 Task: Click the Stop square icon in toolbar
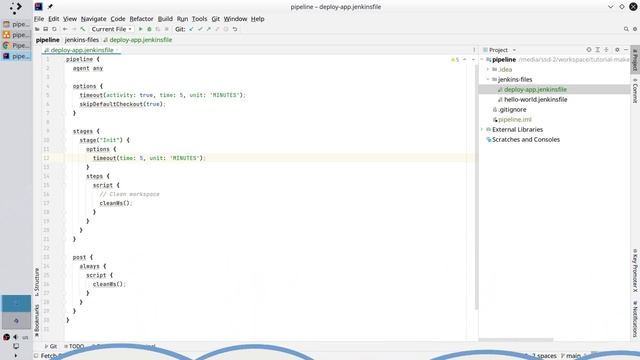167,29
